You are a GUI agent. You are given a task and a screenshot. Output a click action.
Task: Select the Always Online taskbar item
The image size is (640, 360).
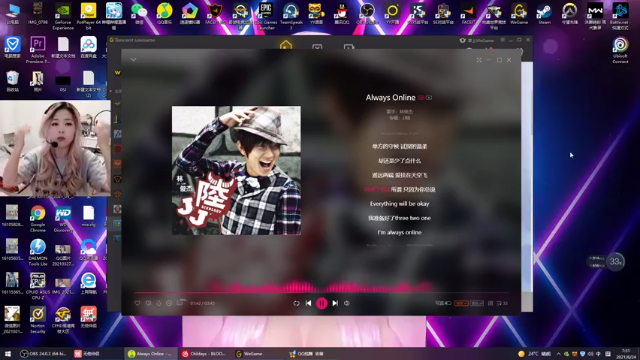150,353
